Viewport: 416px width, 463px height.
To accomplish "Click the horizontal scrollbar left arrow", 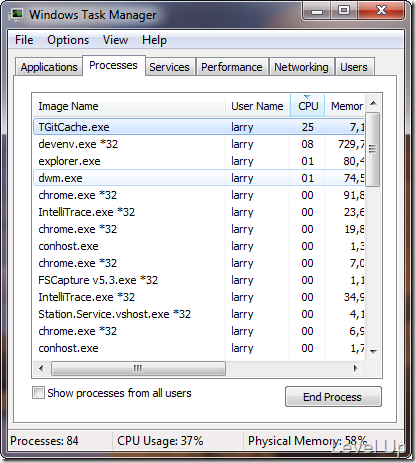I will 41,368.
